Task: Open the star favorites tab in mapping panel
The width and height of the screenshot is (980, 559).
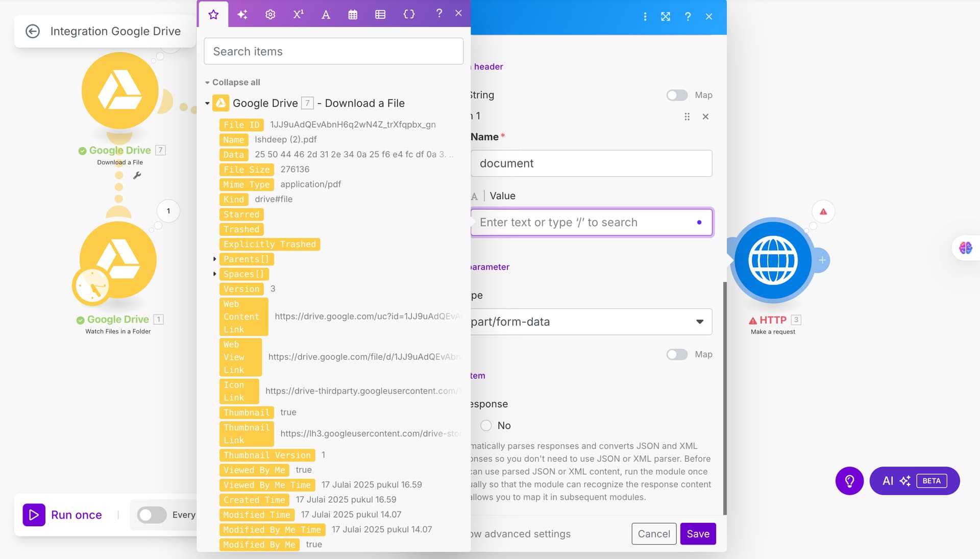Action: coord(213,14)
